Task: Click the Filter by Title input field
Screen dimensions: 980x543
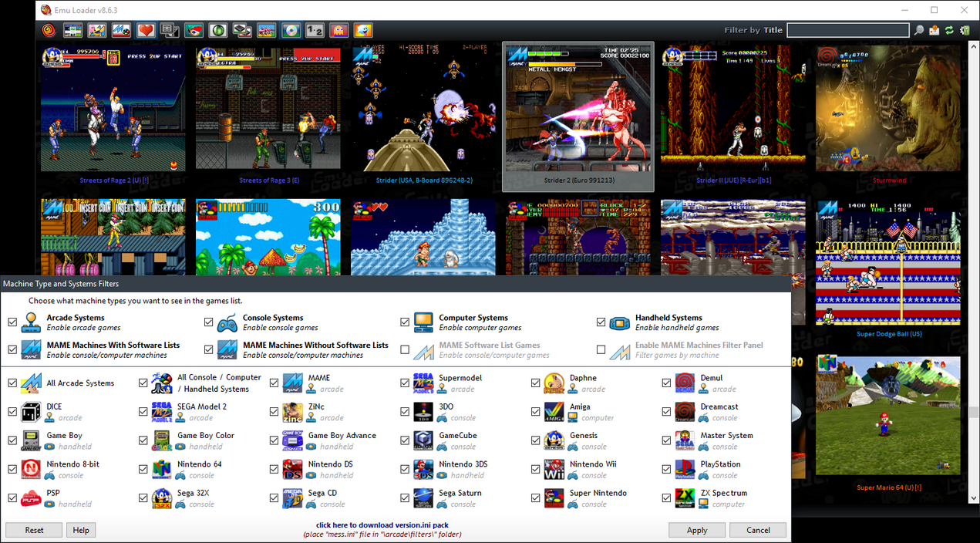Action: (x=848, y=30)
